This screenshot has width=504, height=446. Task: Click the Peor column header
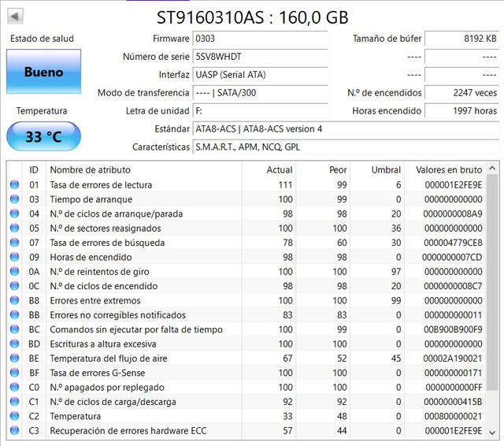point(323,169)
